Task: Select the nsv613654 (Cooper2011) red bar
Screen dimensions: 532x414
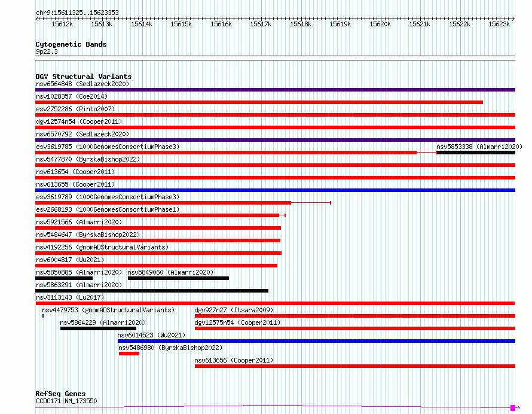Action: click(x=275, y=178)
